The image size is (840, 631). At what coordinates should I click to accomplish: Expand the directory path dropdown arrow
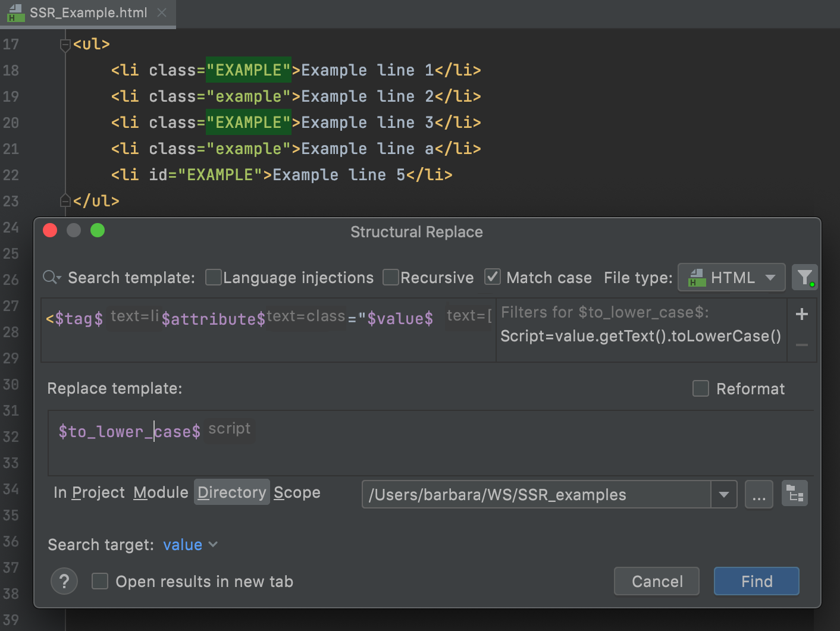pos(723,494)
